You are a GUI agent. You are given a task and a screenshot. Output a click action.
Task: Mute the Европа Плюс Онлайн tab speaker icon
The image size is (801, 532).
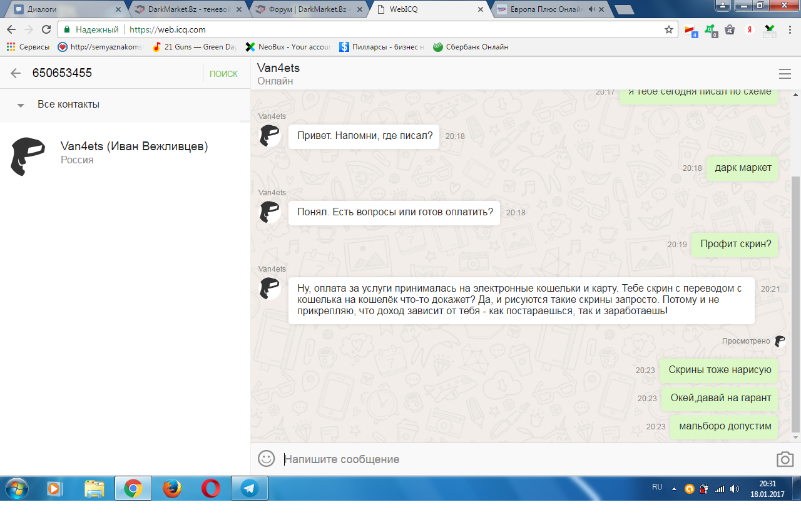click(x=590, y=9)
